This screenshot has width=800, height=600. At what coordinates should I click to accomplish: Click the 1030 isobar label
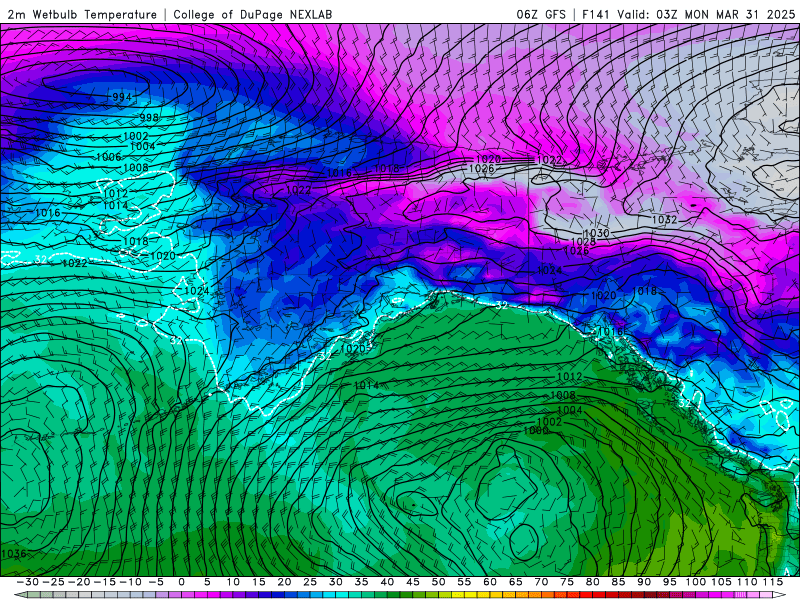tap(596, 233)
